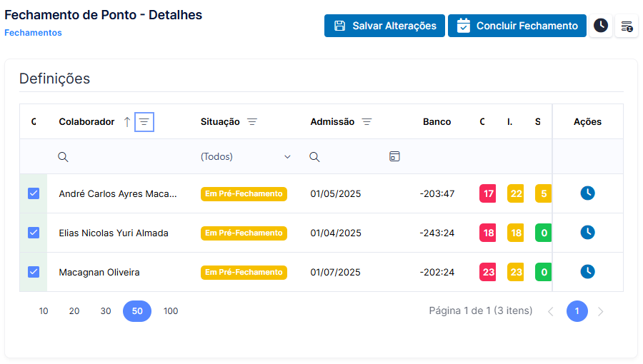
Task: Click Em Pré-Fechamento badge for André Carlos
Action: point(244,193)
